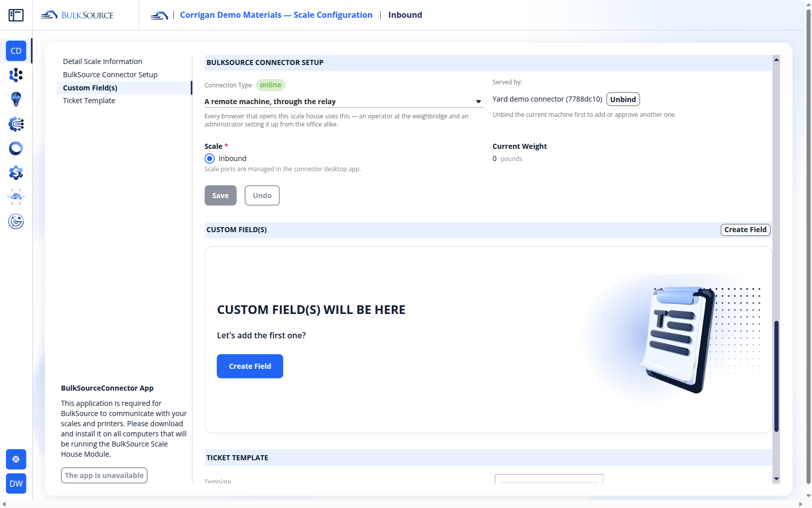
Task: Select Custom Field(s) in side menu
Action: (x=124, y=88)
